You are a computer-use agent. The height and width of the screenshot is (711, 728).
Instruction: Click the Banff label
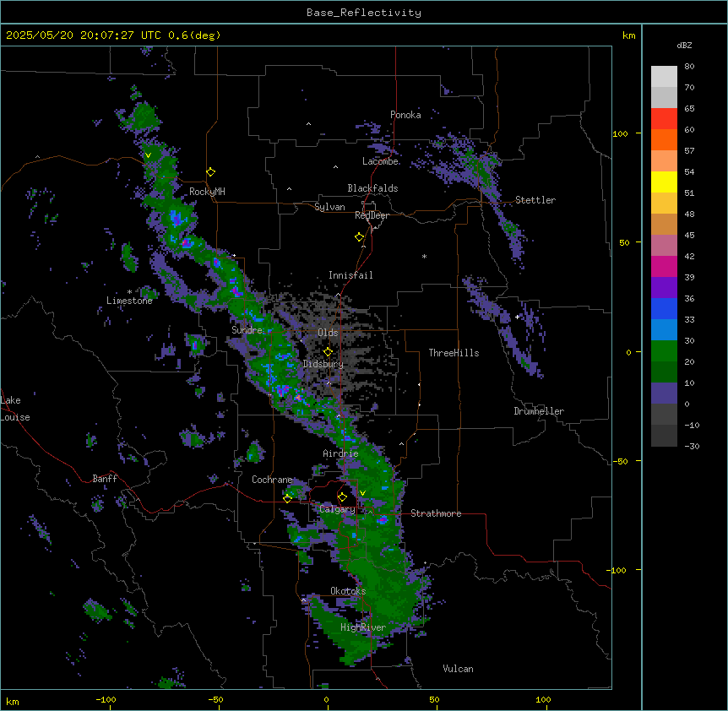[x=105, y=479]
